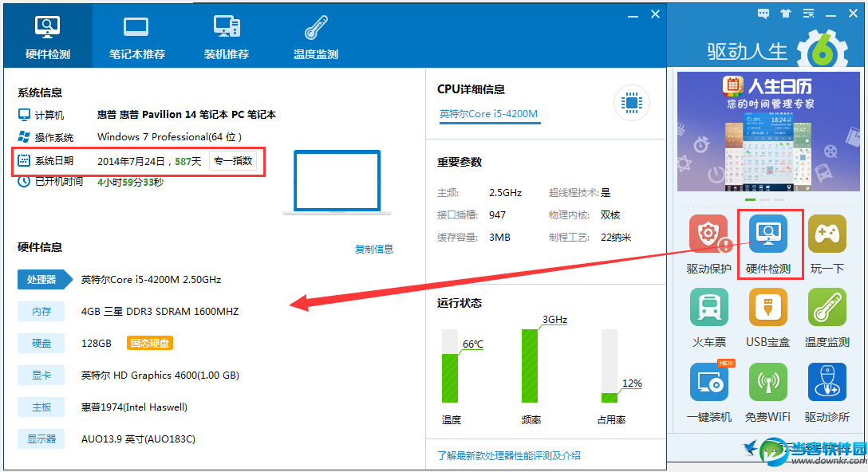Click the 频率 3GHz status bar
Image resolution: width=868 pixels, height=472 pixels.
click(530, 366)
